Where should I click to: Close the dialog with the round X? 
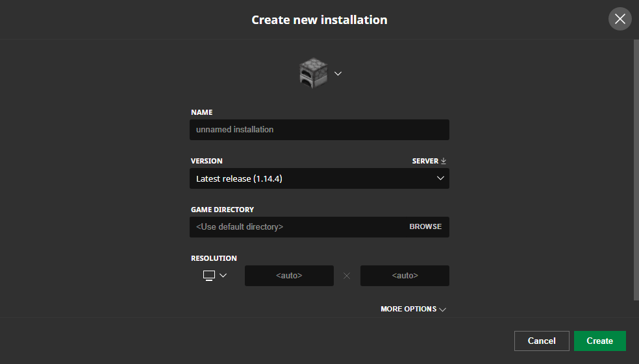click(620, 19)
